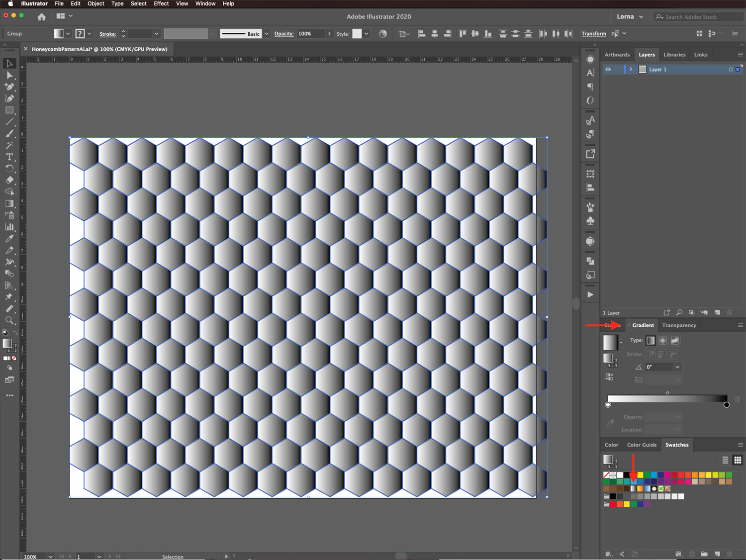Expand Layer 1 sublayers

tap(631, 69)
